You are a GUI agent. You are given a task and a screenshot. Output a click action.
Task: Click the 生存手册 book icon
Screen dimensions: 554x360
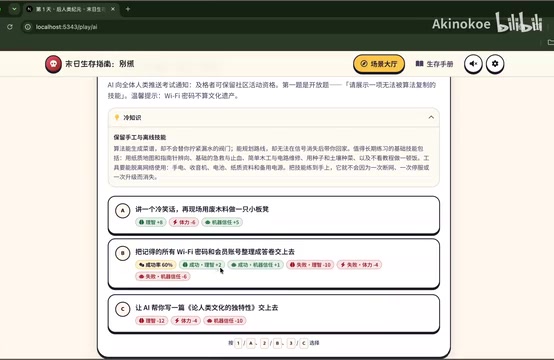419,64
